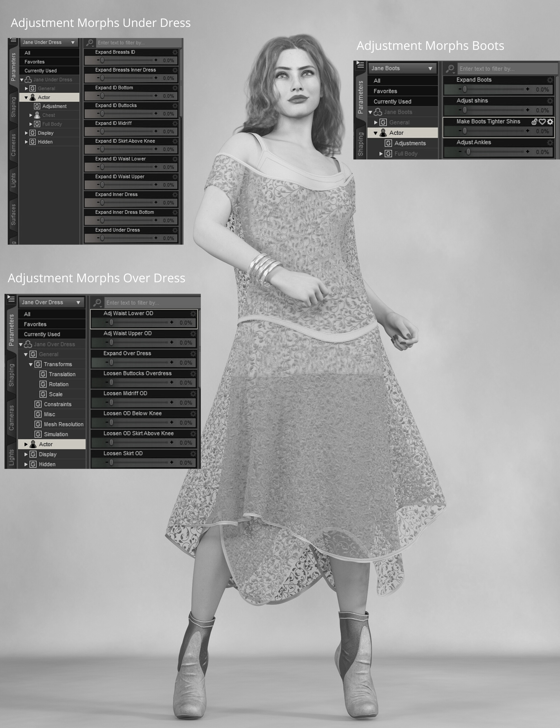This screenshot has width=560, height=728.
Task: Expand Hidden group under Jane Over Dress
Action: coord(26,464)
